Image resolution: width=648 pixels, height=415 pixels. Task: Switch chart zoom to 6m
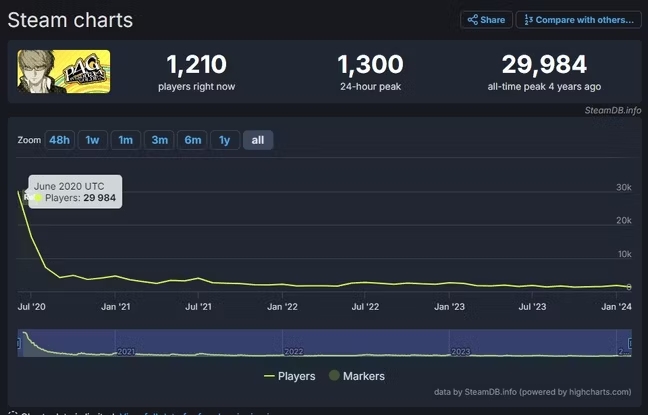pos(192,140)
